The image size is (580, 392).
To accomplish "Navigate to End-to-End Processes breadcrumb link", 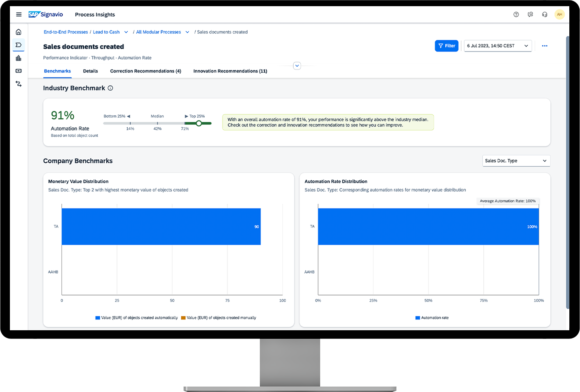I will (65, 32).
